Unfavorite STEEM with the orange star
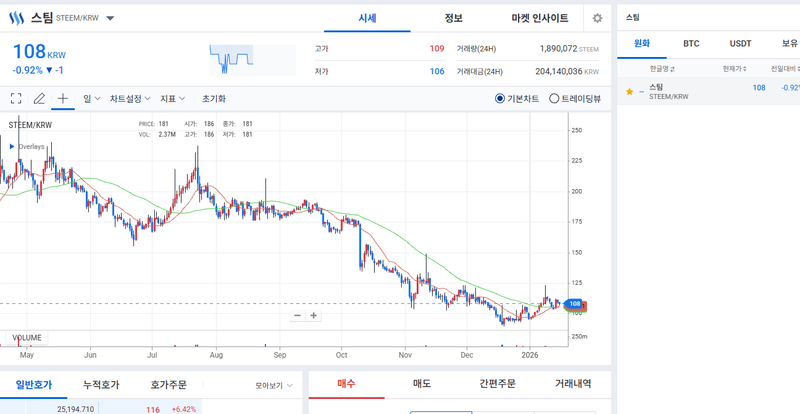This screenshot has height=414, width=800. click(629, 92)
